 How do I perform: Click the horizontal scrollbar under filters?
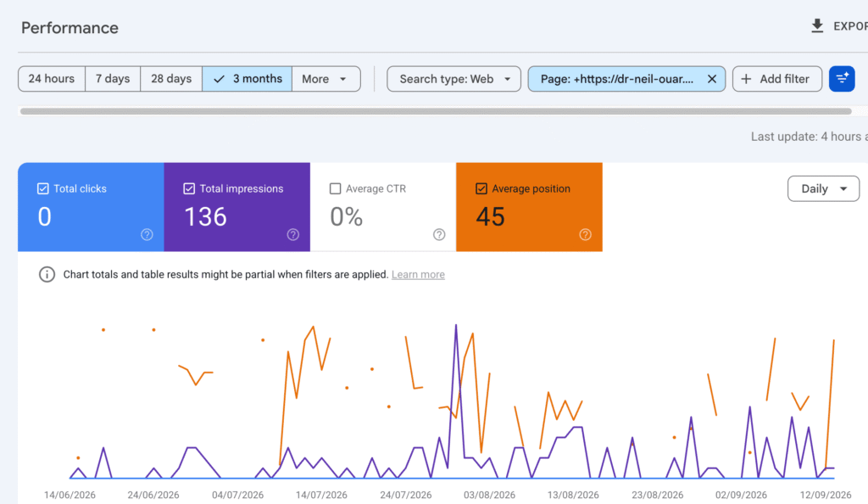[x=436, y=111]
